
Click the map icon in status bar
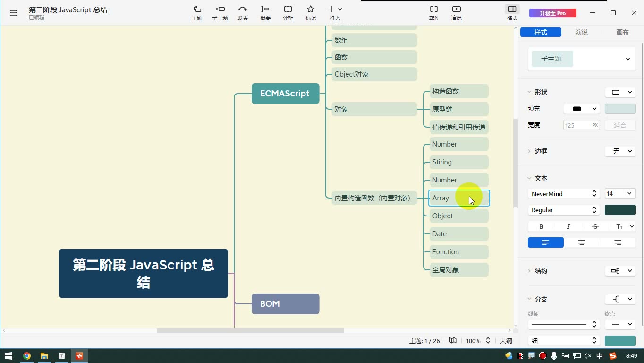coord(453,341)
